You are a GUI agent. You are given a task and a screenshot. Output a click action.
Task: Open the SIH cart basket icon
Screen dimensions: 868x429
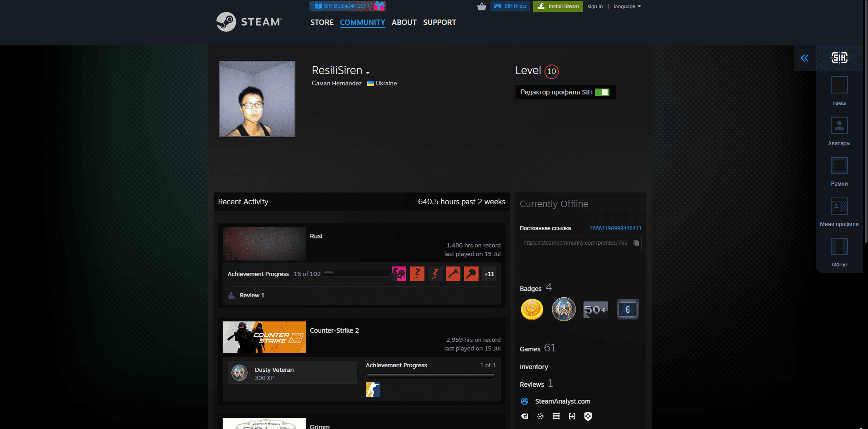[482, 6]
